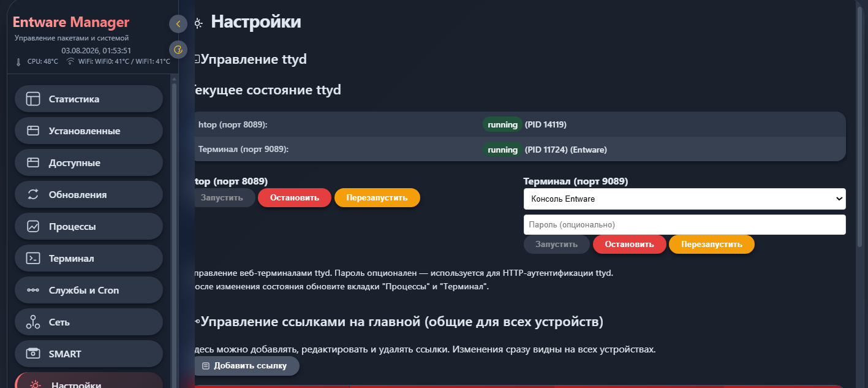Restart htop using the orange Перезапустить button
Viewport: 868px width, 388px height.
tap(377, 198)
